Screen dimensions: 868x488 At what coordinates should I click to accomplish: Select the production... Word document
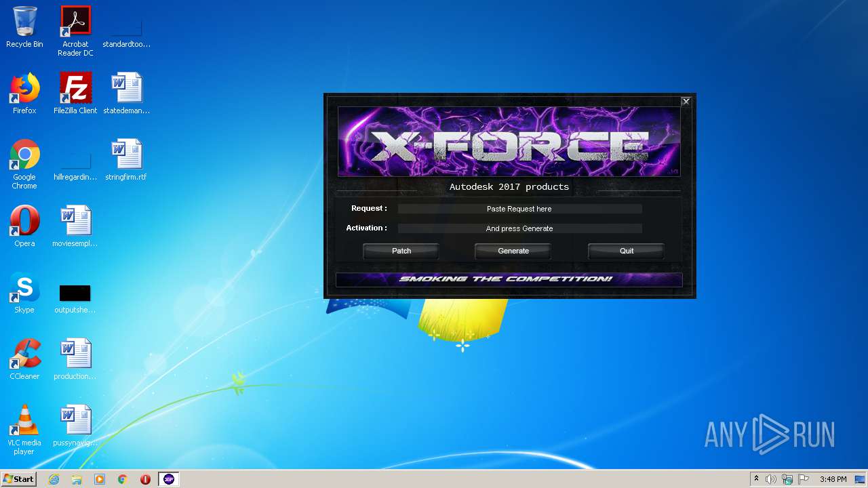pyautogui.click(x=75, y=360)
